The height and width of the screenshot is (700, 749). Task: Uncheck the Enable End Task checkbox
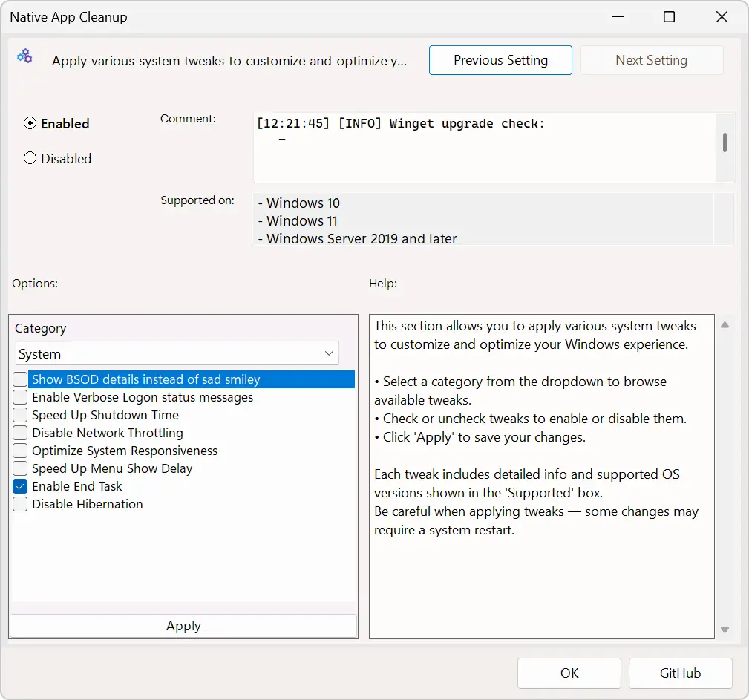[20, 486]
